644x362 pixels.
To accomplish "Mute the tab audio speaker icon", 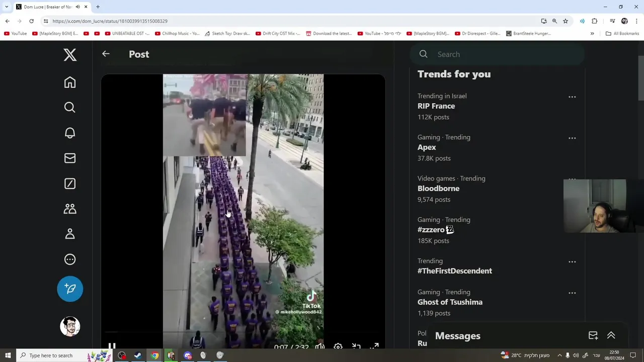I will (x=77, y=7).
